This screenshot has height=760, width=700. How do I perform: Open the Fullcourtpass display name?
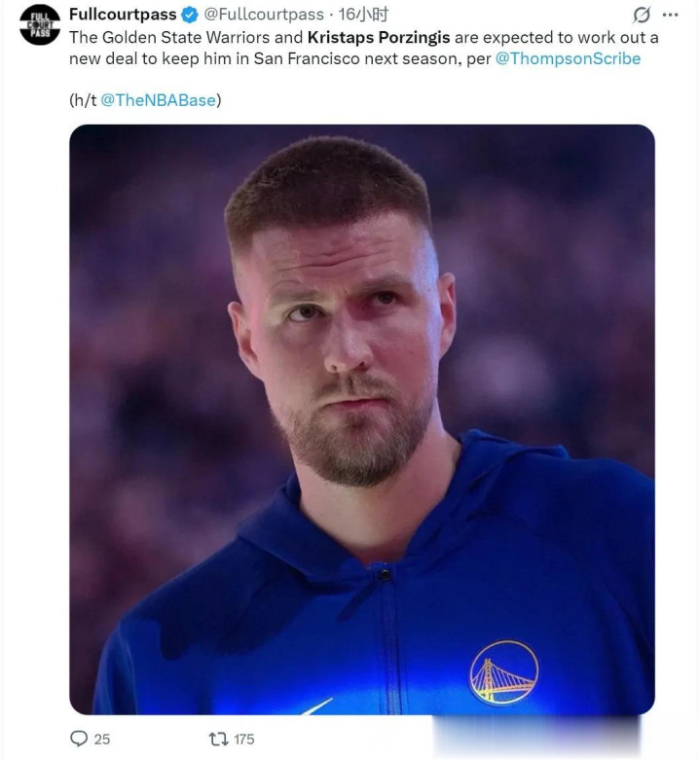123,15
